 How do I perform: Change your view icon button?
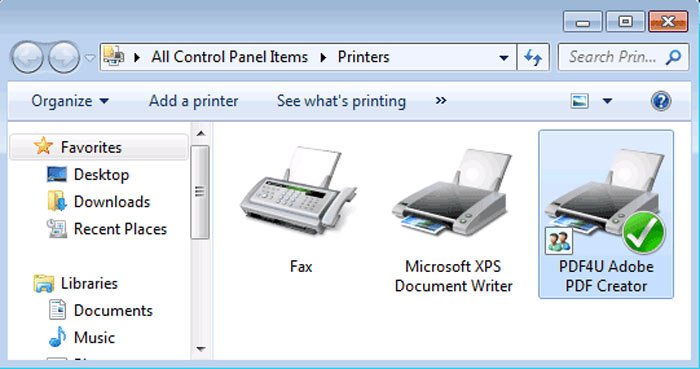579,101
